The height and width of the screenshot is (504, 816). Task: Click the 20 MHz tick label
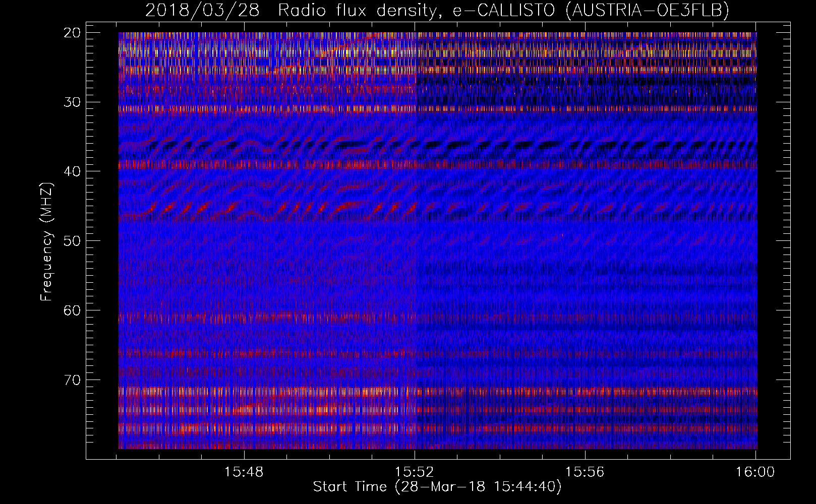point(73,33)
